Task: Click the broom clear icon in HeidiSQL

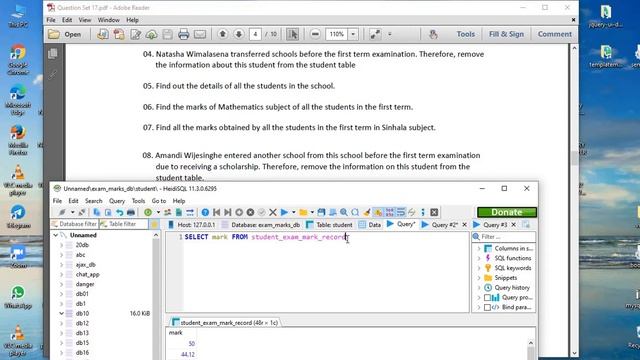Action: coord(367,212)
